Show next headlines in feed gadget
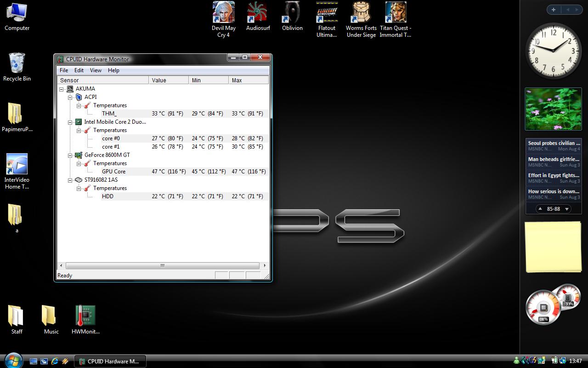 [567, 209]
